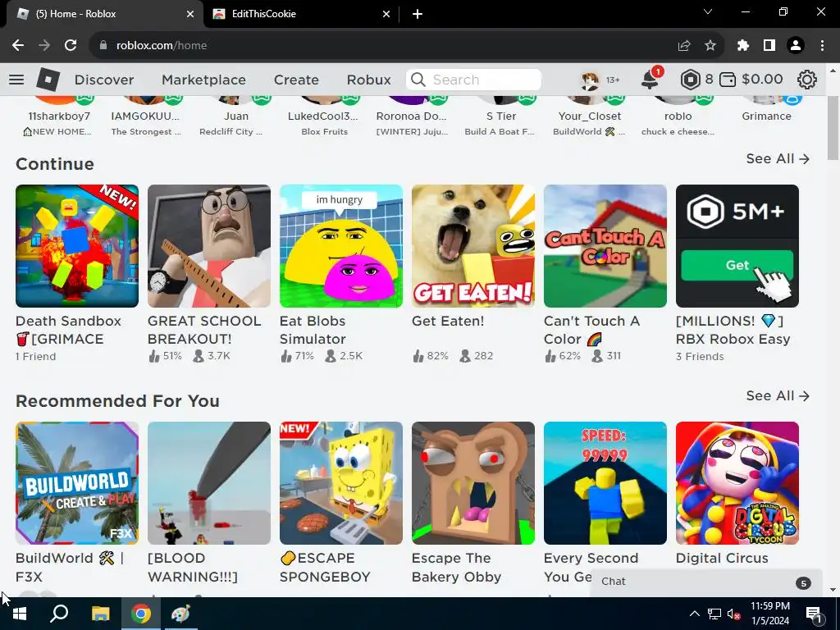Image resolution: width=840 pixels, height=630 pixels.
Task: Open friend S Tier's profile
Action: tap(500, 116)
